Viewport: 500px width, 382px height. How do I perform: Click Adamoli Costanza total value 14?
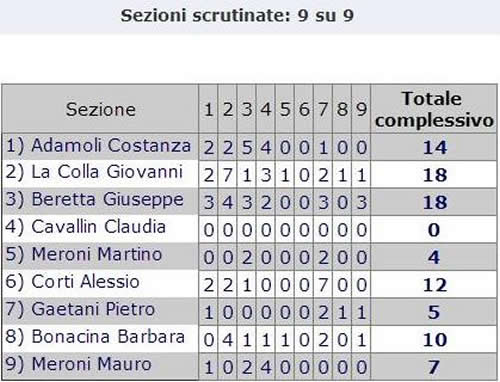pos(435,148)
